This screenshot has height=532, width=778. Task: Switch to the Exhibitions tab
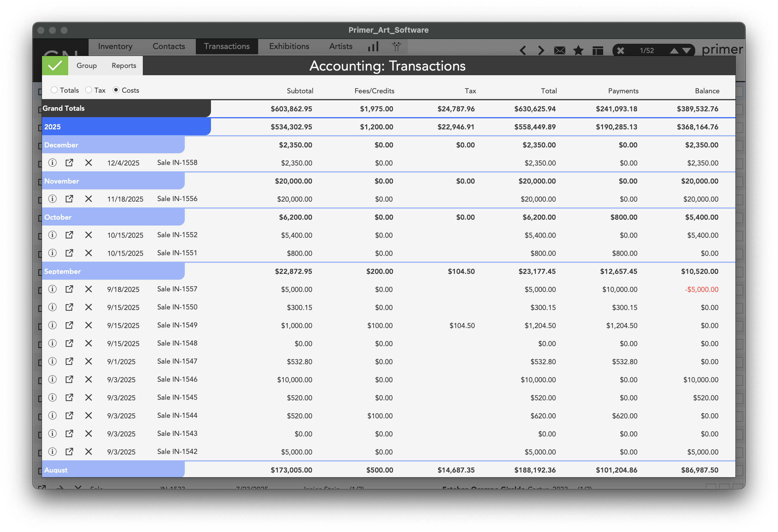pyautogui.click(x=288, y=46)
